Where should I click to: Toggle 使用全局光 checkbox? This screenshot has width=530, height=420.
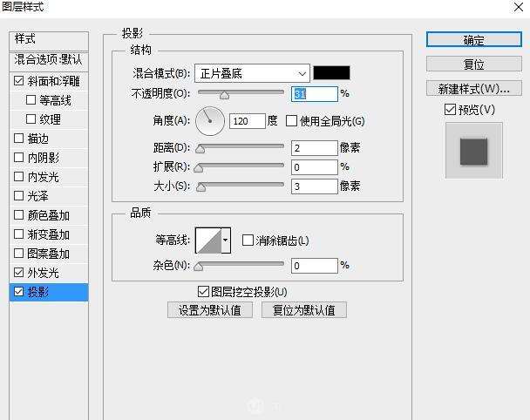(x=292, y=121)
